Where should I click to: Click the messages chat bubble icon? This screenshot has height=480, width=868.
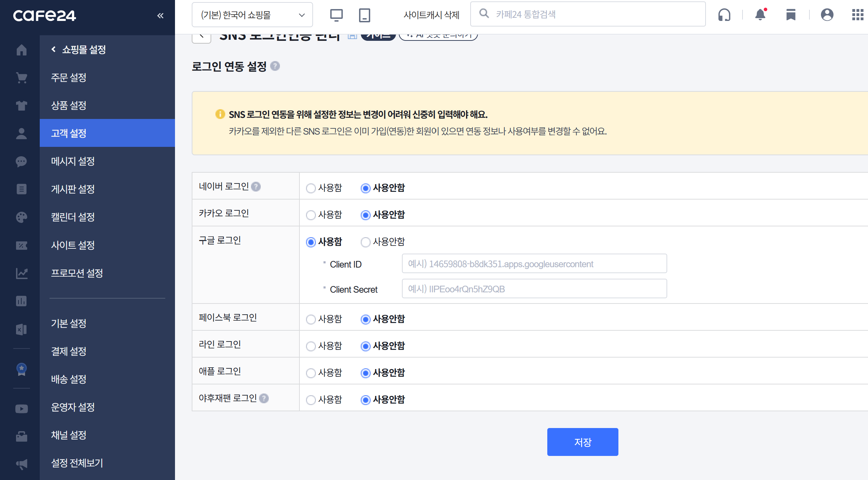21,161
